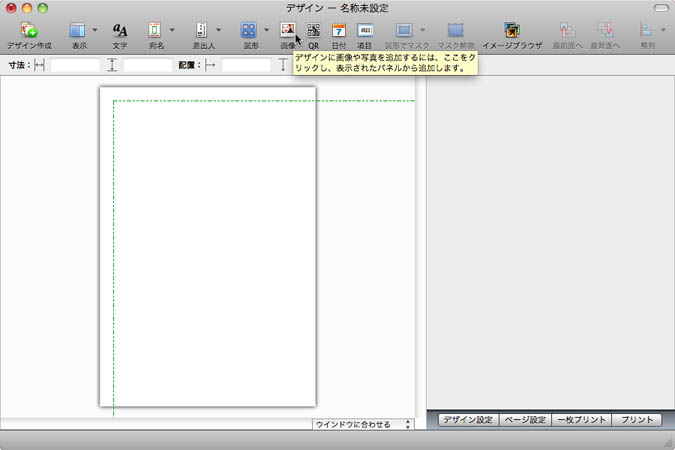Click the 宛名 (addressee) icon
This screenshot has width=675, height=450.
(x=155, y=31)
